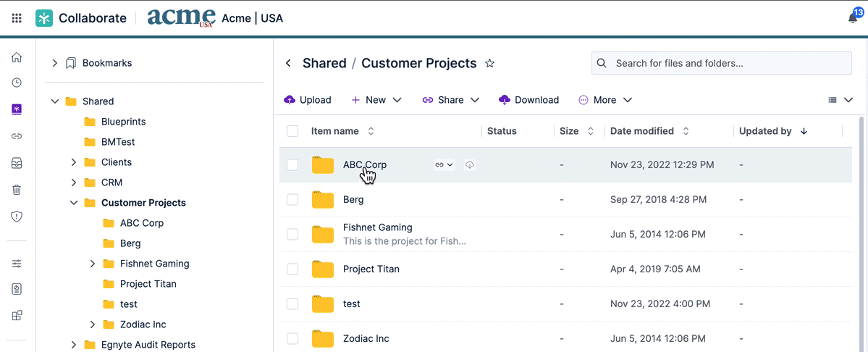
Task: Click the cloud download icon on ABC Corp row
Action: (x=469, y=164)
